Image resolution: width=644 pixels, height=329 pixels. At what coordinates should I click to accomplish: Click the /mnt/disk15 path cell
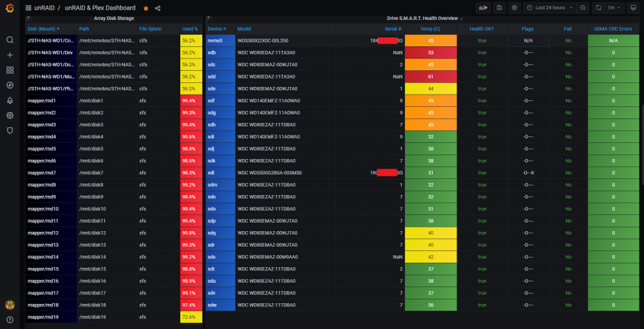[107, 269]
